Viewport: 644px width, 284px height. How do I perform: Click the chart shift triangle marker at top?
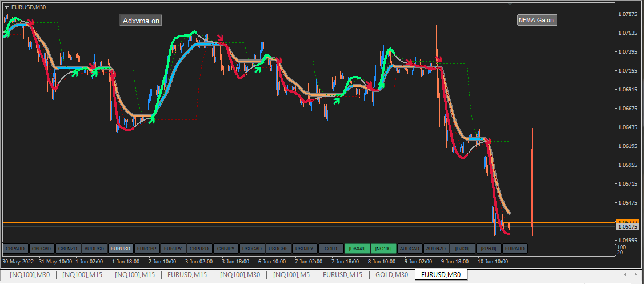pyautogui.click(x=510, y=3)
